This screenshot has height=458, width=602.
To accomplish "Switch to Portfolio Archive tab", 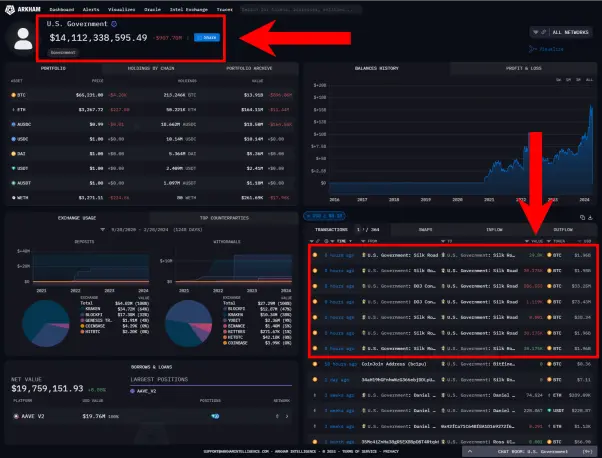I will [x=249, y=68].
